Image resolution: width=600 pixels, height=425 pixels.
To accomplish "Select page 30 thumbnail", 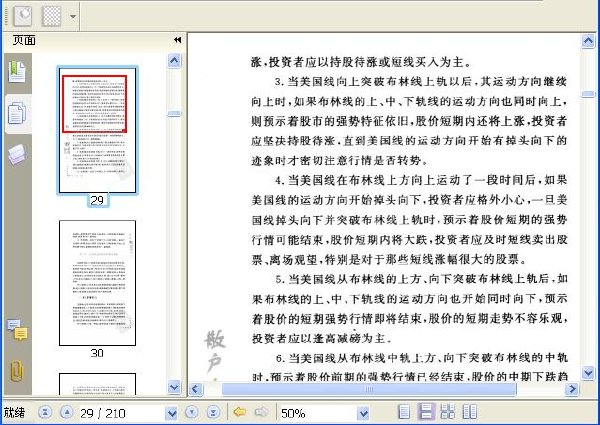I will (x=98, y=283).
